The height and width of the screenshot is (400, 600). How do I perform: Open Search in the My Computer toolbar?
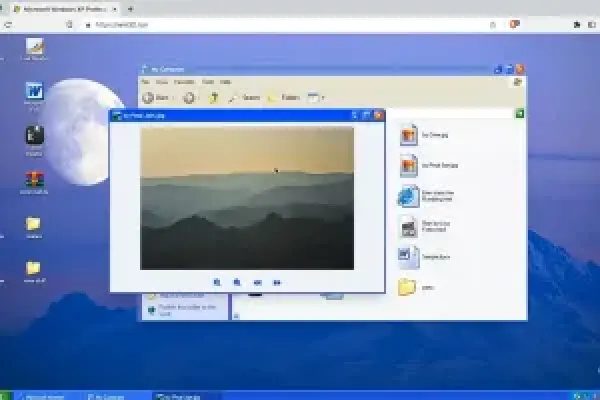click(x=244, y=98)
